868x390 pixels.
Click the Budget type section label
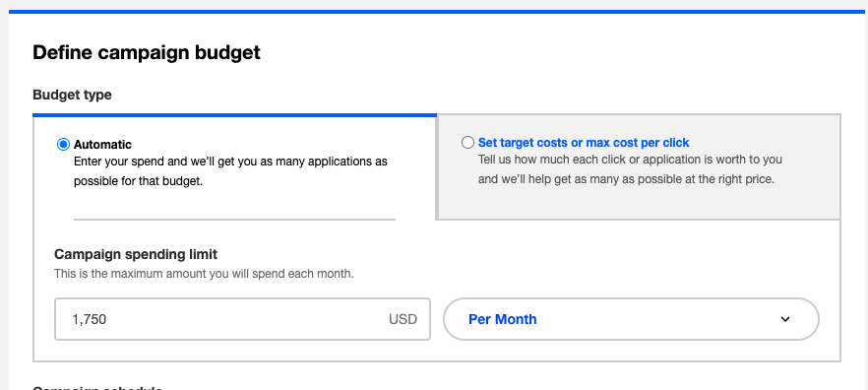72,95
